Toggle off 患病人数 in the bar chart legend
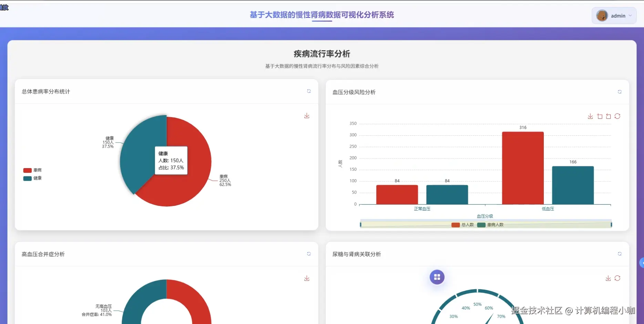644x324 pixels. (491, 224)
